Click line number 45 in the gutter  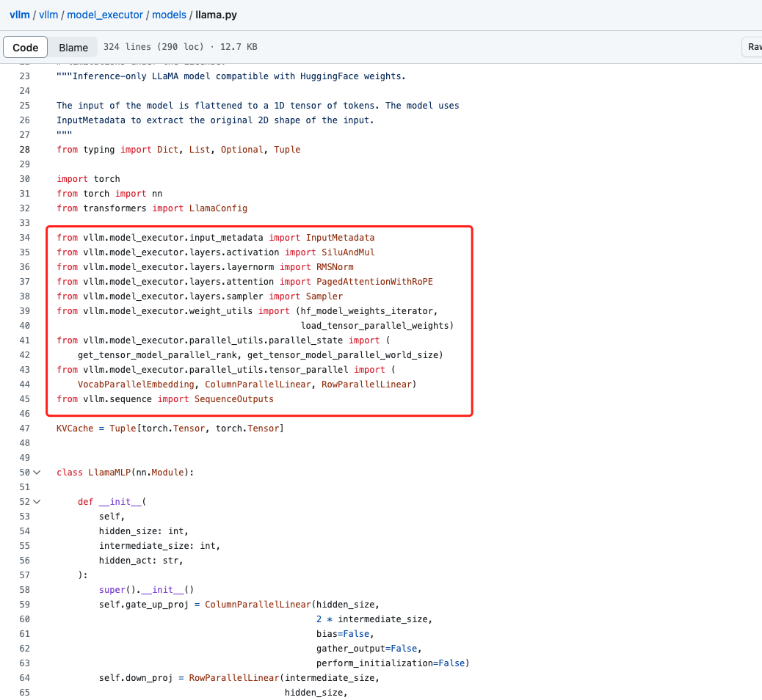[24, 399]
